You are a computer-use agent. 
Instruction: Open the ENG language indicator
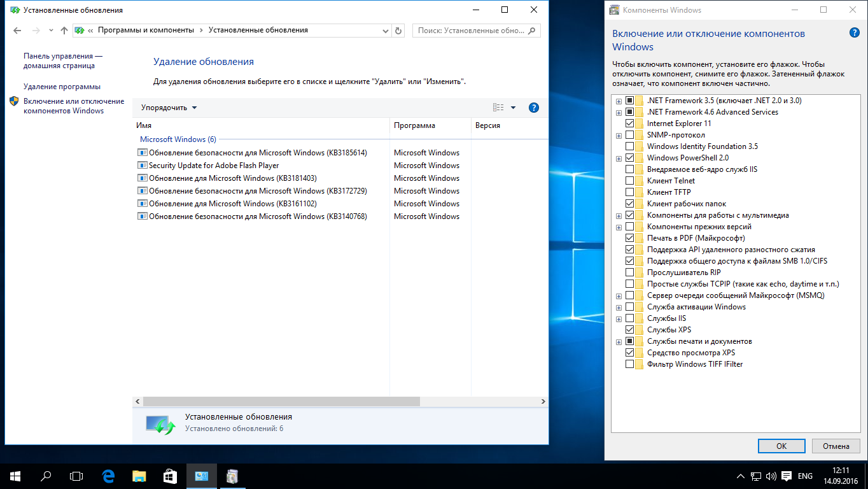pos(805,476)
